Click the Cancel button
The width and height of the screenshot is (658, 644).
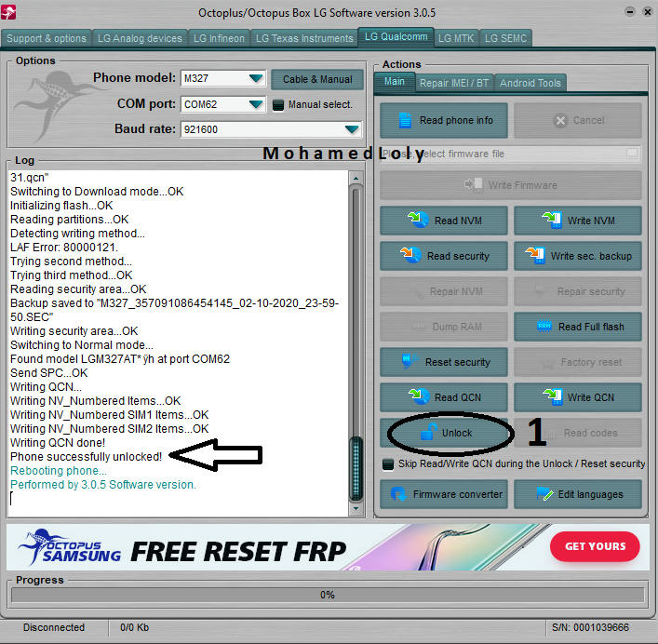pyautogui.click(x=577, y=120)
